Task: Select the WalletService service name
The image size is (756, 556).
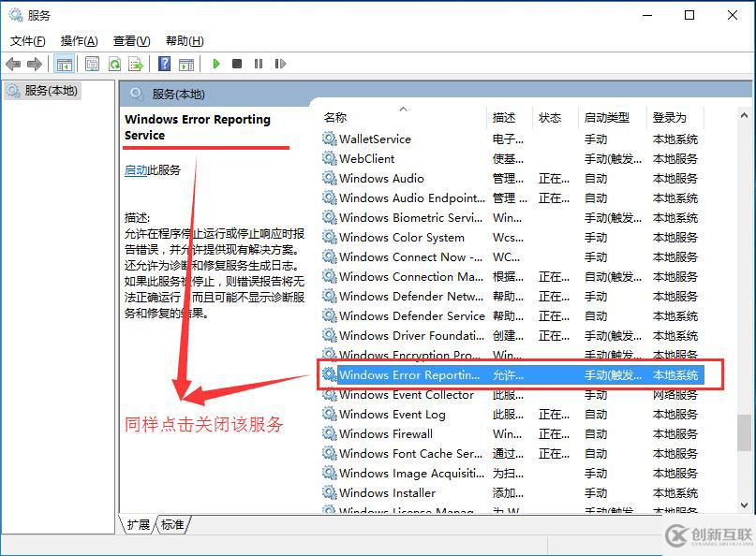Action: pyautogui.click(x=375, y=139)
